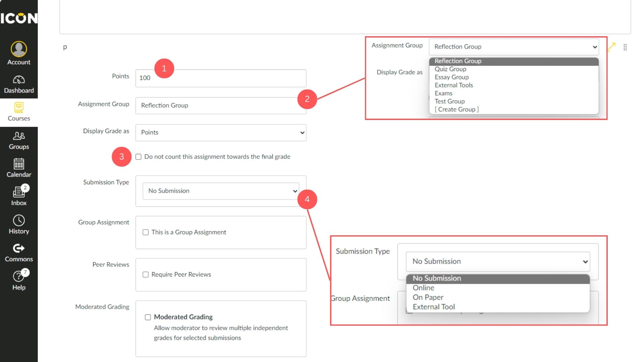Open Commons
This screenshot has height=362, width=644.
click(x=19, y=252)
